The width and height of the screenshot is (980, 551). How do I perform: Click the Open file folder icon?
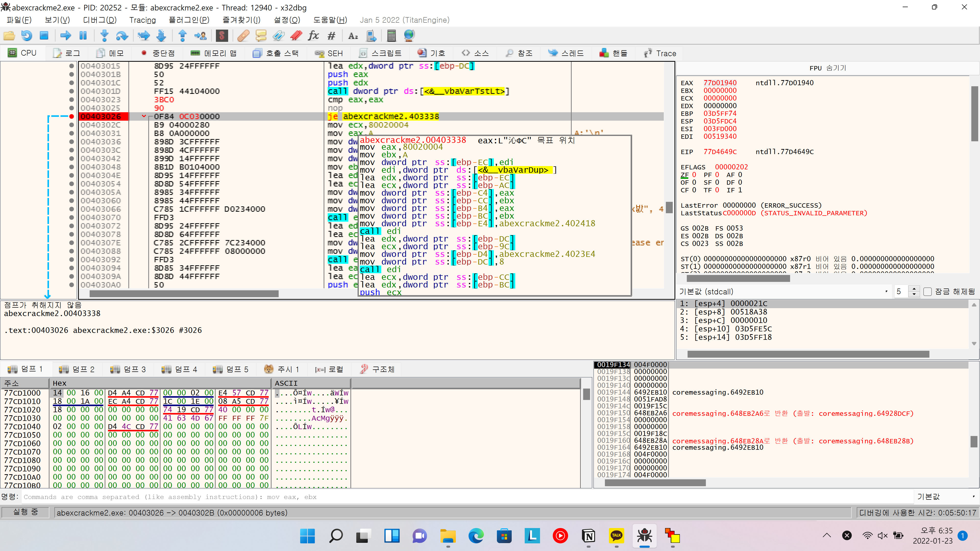pyautogui.click(x=9, y=36)
